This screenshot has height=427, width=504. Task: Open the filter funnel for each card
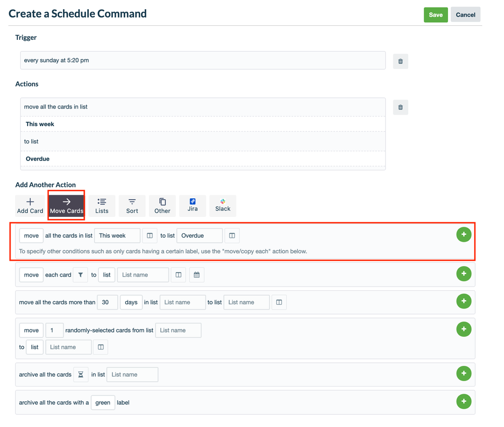point(80,275)
